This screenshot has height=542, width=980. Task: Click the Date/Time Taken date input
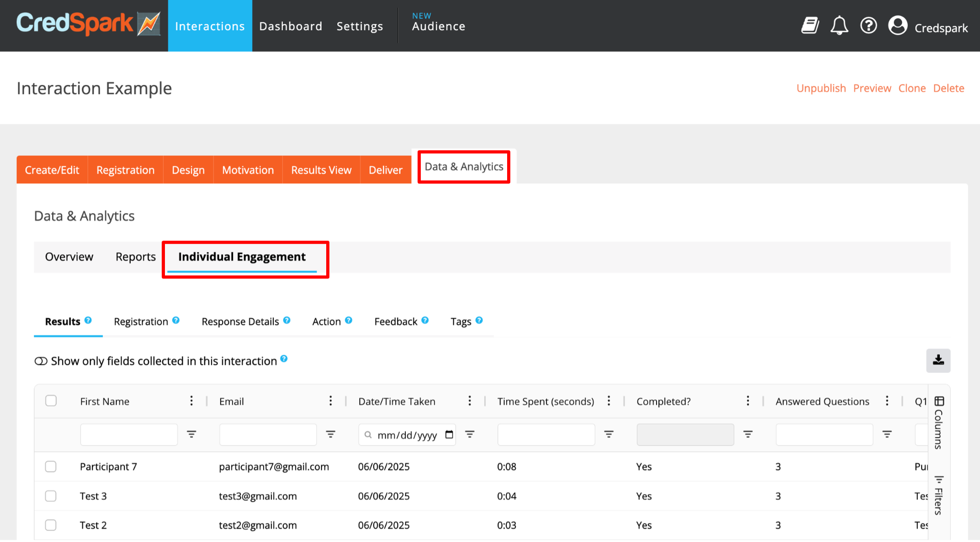(x=407, y=435)
